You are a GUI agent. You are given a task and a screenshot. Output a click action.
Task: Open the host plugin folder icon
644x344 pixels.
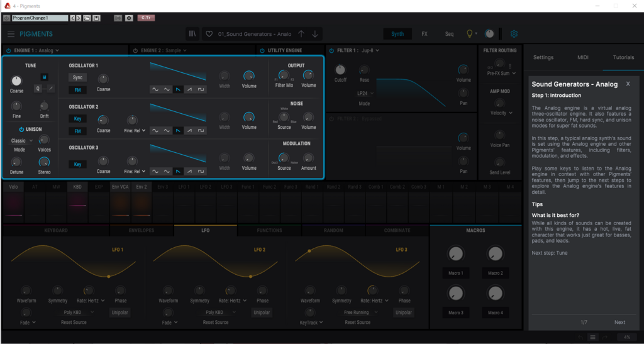point(87,18)
